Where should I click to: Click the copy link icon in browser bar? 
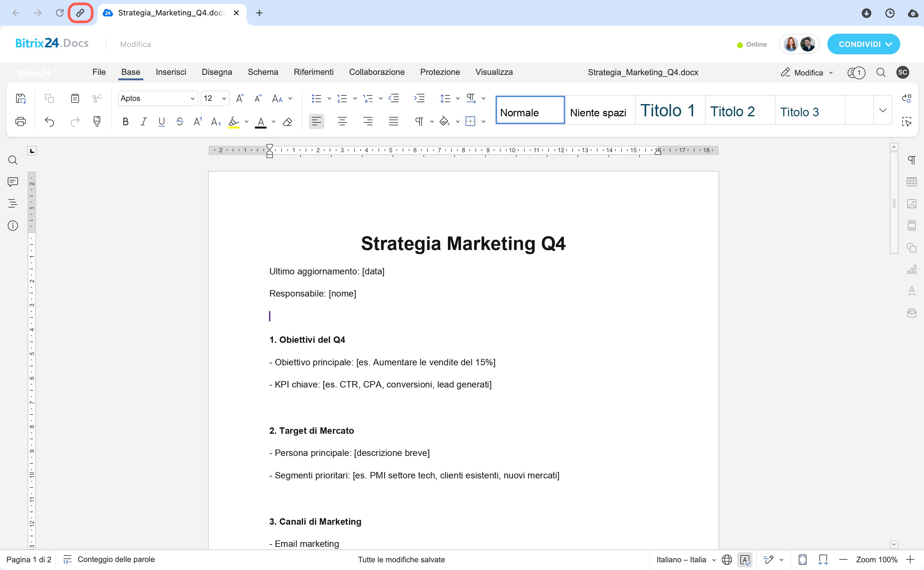(80, 13)
